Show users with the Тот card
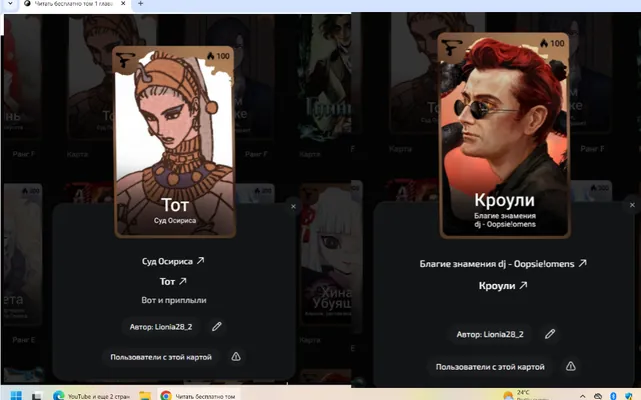 [161, 357]
